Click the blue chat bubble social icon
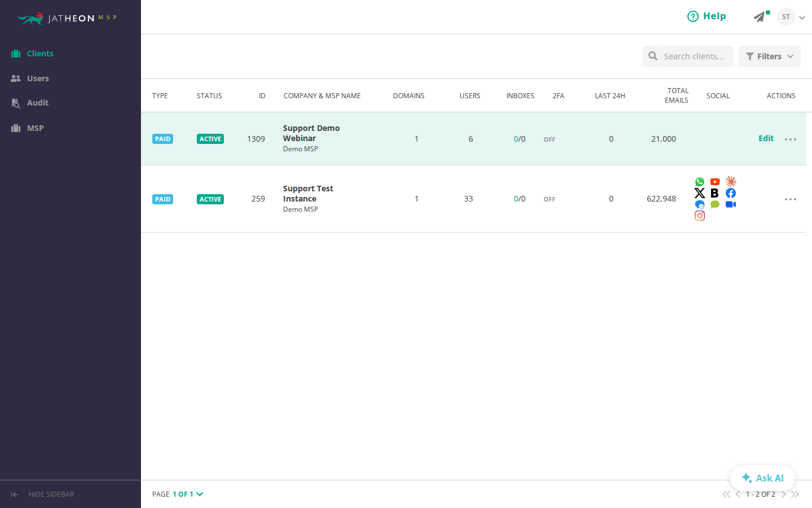 (700, 204)
